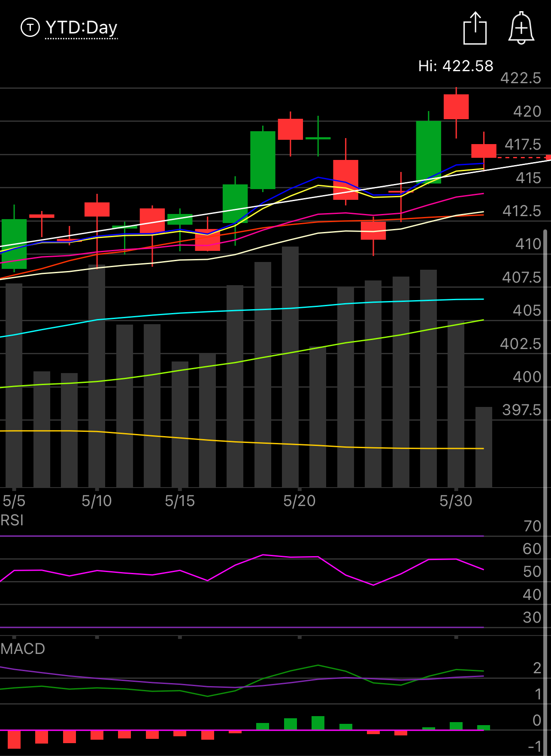Tap the 5/15 date marker on the axis
551x756 pixels.
pos(180,500)
